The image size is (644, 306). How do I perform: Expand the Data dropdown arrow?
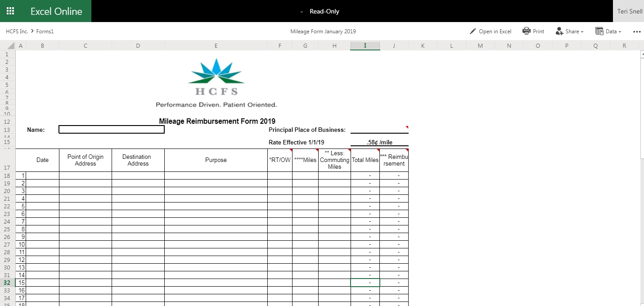(620, 31)
